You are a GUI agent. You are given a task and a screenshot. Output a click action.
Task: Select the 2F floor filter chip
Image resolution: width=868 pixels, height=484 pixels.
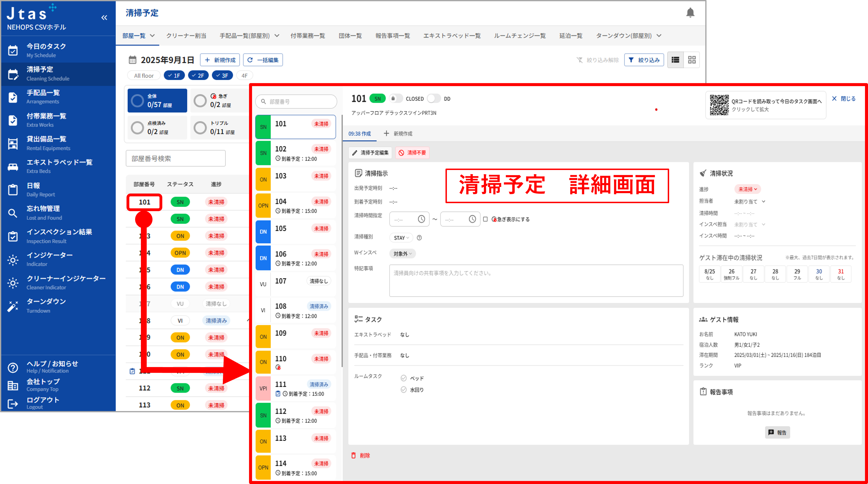198,76
